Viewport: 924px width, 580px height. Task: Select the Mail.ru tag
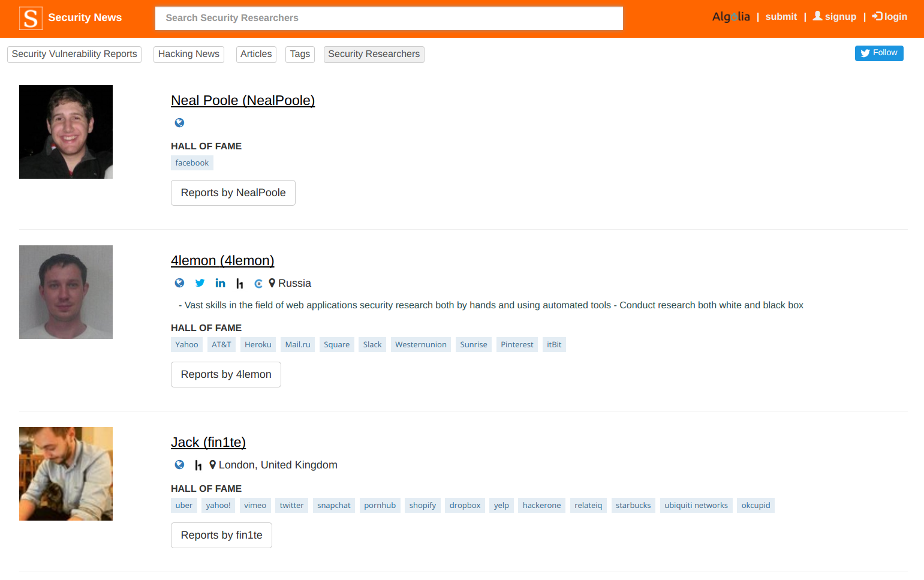(298, 345)
